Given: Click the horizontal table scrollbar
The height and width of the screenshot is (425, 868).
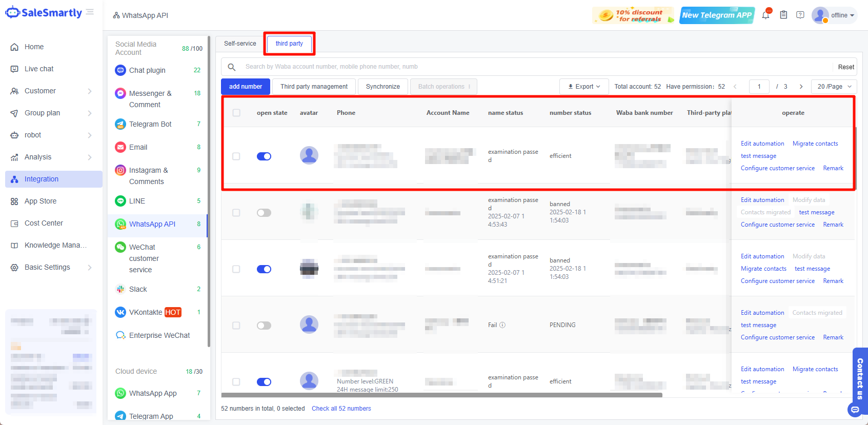Looking at the screenshot, I should 441,395.
